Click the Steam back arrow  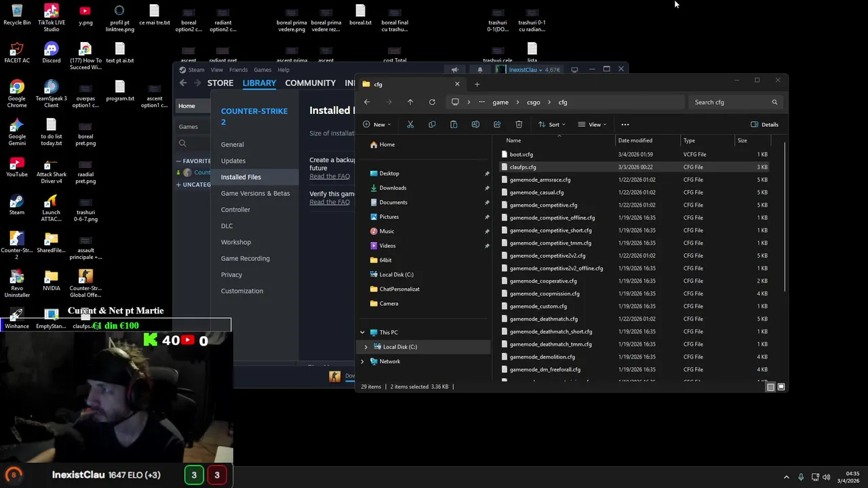183,83
